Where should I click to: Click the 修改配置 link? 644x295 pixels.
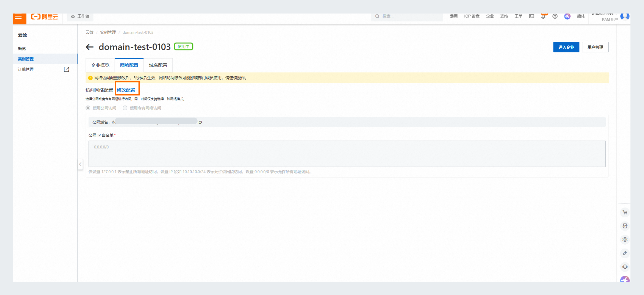click(126, 90)
